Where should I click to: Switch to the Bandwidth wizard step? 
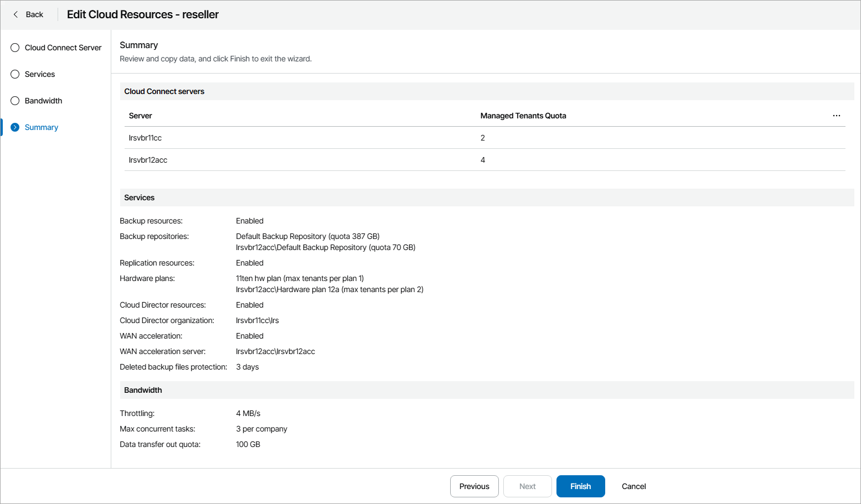click(x=43, y=101)
